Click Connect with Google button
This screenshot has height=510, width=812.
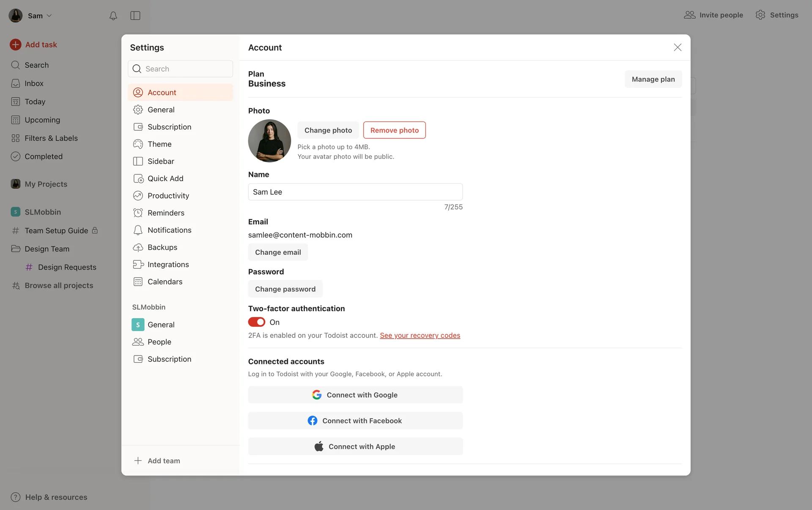(x=355, y=395)
